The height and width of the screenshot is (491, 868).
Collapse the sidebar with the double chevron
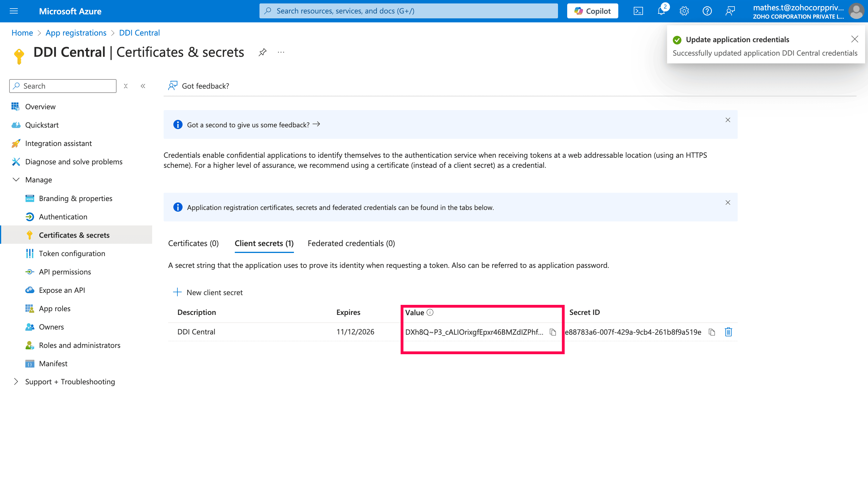tap(143, 86)
